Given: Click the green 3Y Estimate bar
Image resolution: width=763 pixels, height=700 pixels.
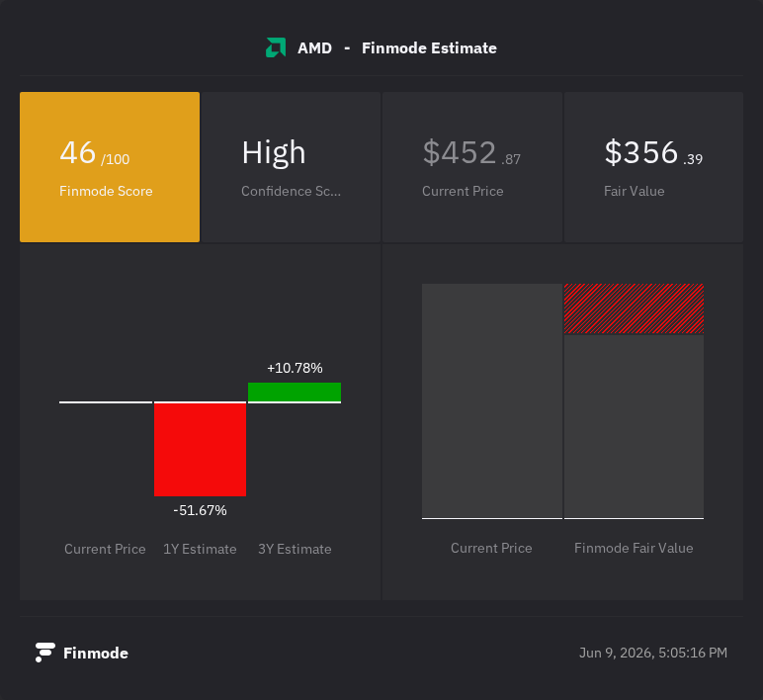Looking at the screenshot, I should coord(295,392).
